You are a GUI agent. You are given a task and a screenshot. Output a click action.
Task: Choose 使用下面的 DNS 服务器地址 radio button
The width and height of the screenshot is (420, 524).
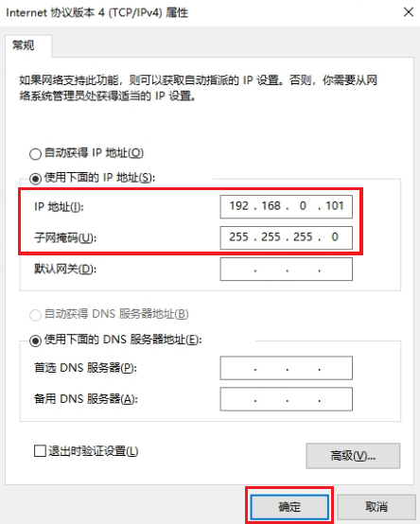(35, 341)
